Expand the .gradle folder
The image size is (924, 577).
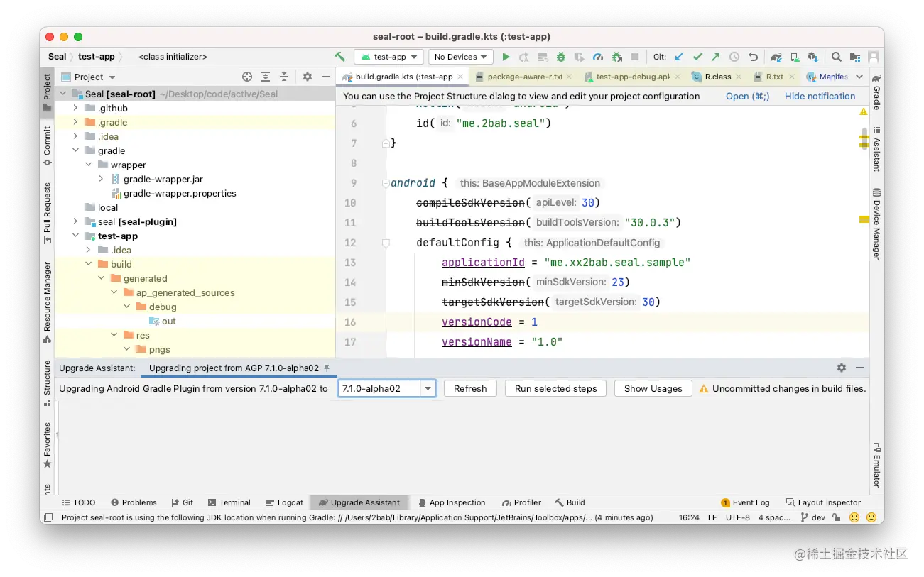75,122
